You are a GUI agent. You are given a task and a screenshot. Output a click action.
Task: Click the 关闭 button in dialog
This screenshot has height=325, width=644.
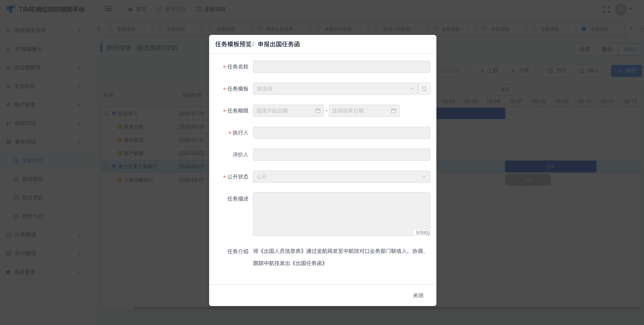[x=418, y=295]
